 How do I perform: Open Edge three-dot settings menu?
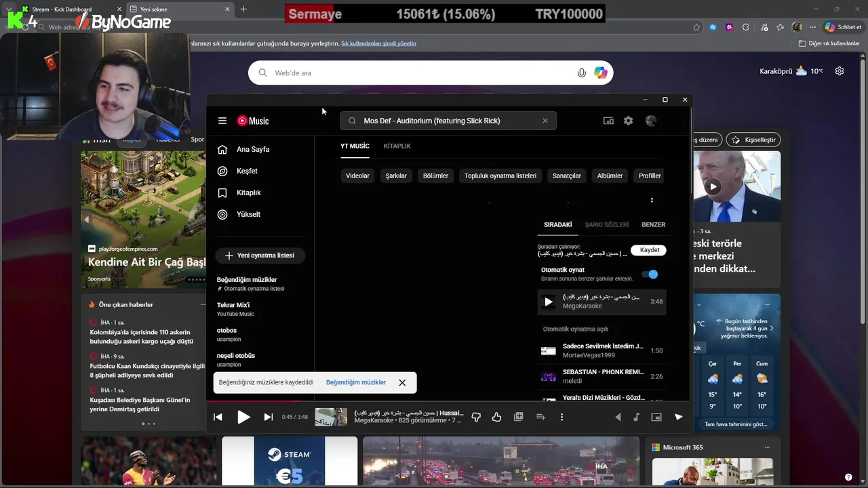[813, 27]
